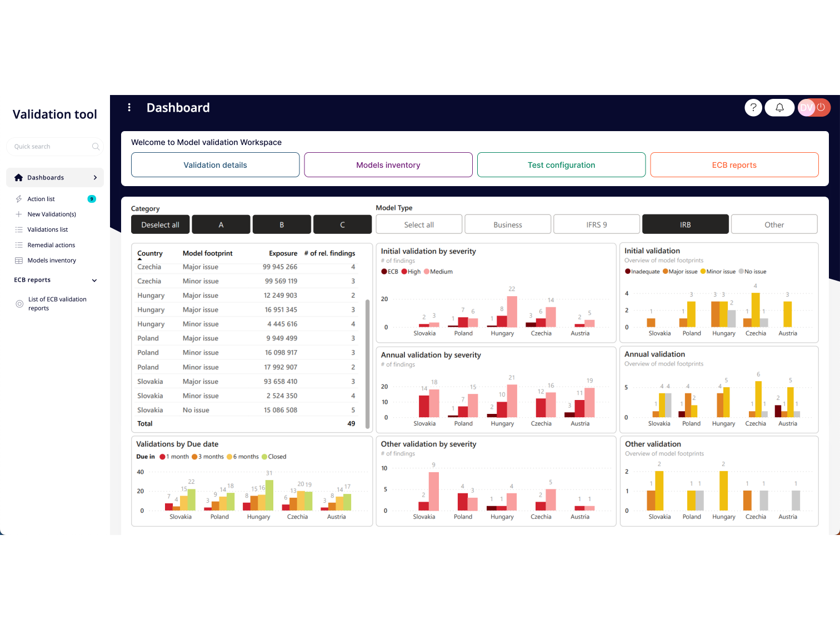Viewport: 840px width, 630px height.
Task: Click bar labeled 31 in Due date chart
Action: pos(269,496)
